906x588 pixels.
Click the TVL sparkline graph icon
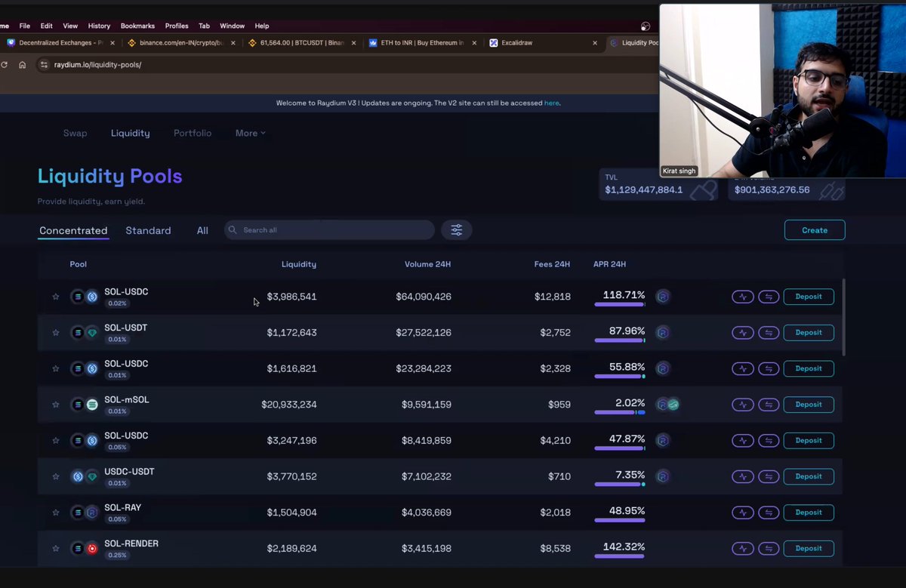tap(704, 189)
